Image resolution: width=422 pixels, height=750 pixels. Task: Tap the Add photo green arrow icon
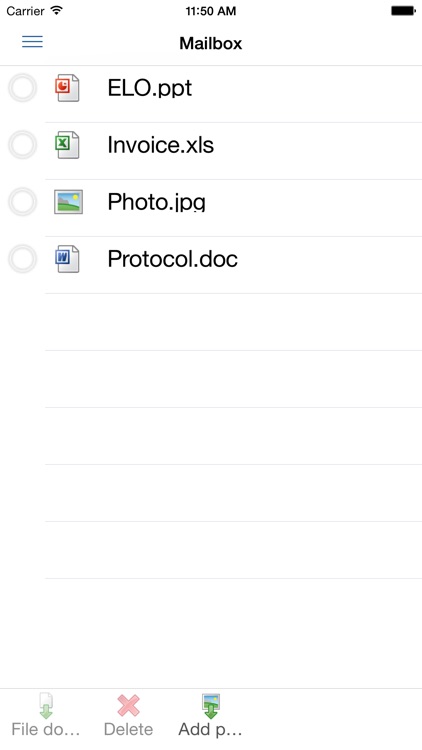pos(211,706)
